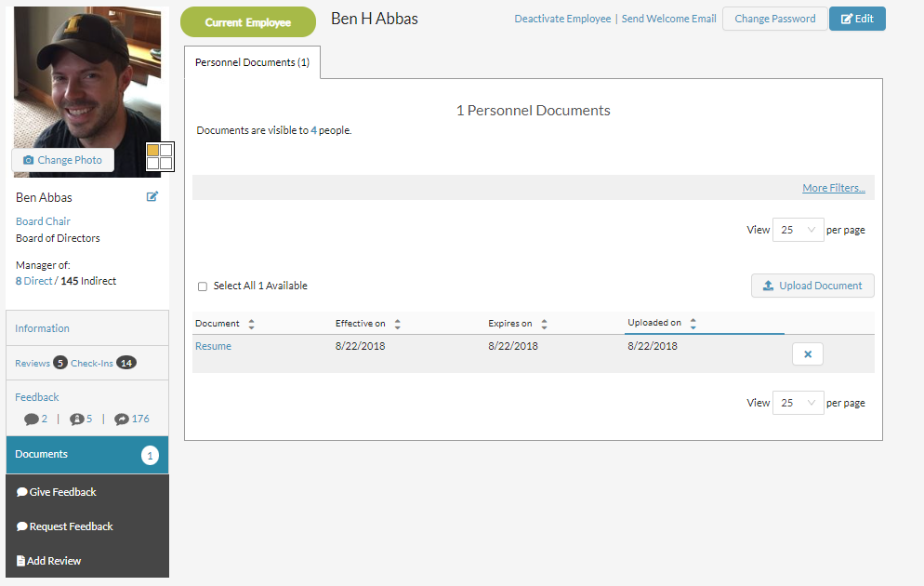Sort by Uploaded on column arrows

693,323
